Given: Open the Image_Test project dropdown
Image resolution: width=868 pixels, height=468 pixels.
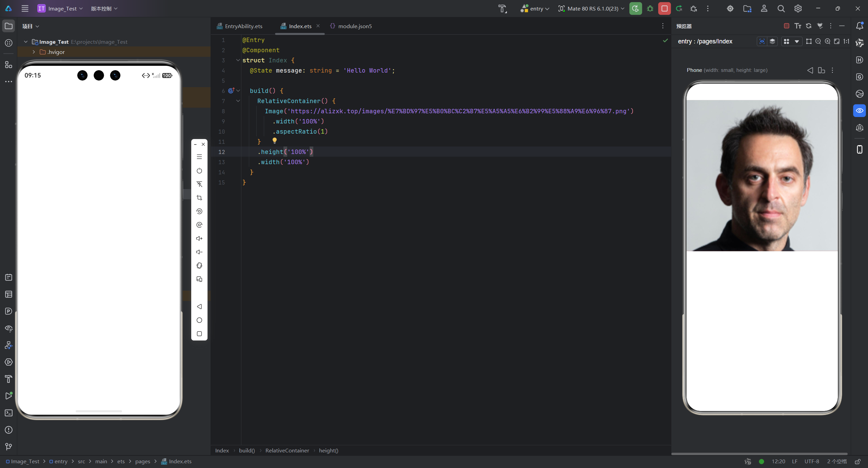Looking at the screenshot, I should click(x=60, y=8).
